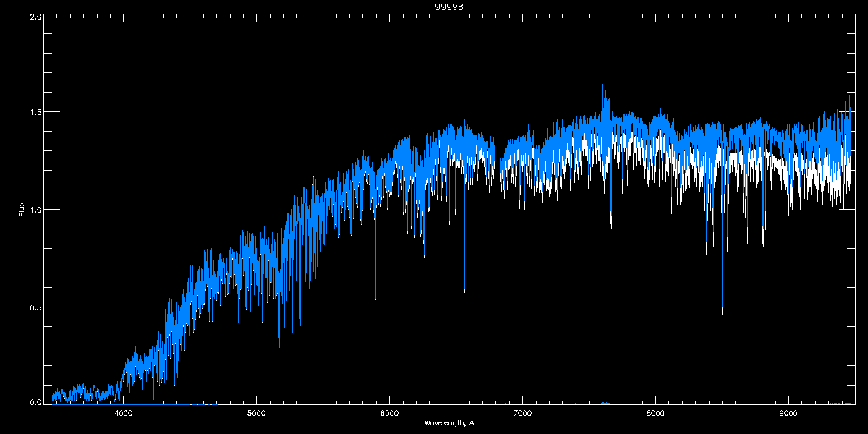The height and width of the screenshot is (434, 868).
Task: Select the 7000 wavelength tick label
Action: point(522,413)
